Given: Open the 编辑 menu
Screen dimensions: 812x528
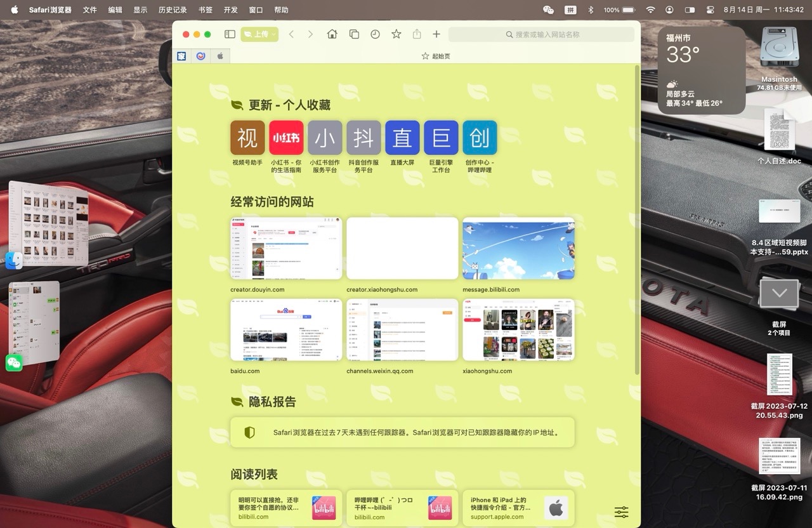Looking at the screenshot, I should point(115,10).
